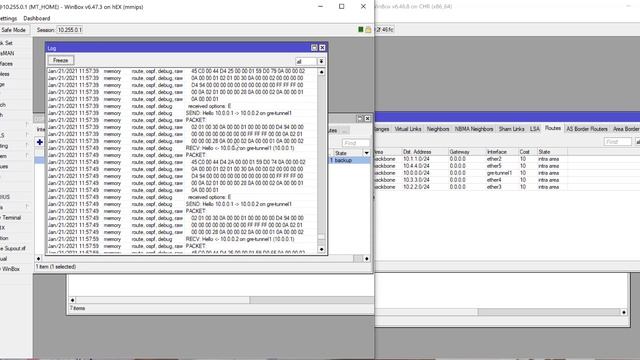Open the Dashboard menu

[x=37, y=18]
